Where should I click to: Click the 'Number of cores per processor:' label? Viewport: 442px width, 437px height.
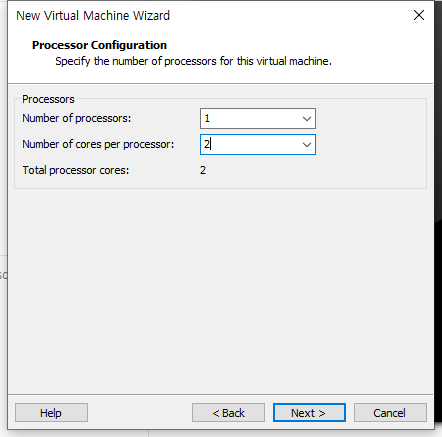point(98,144)
